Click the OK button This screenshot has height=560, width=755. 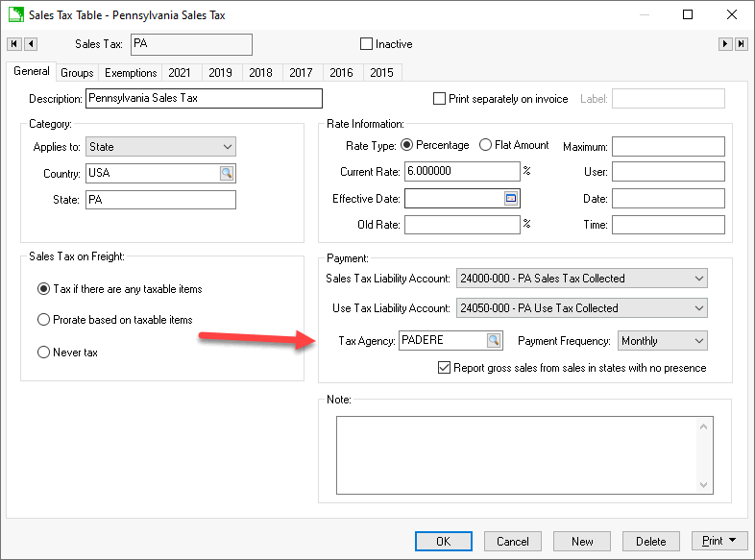coord(443,541)
